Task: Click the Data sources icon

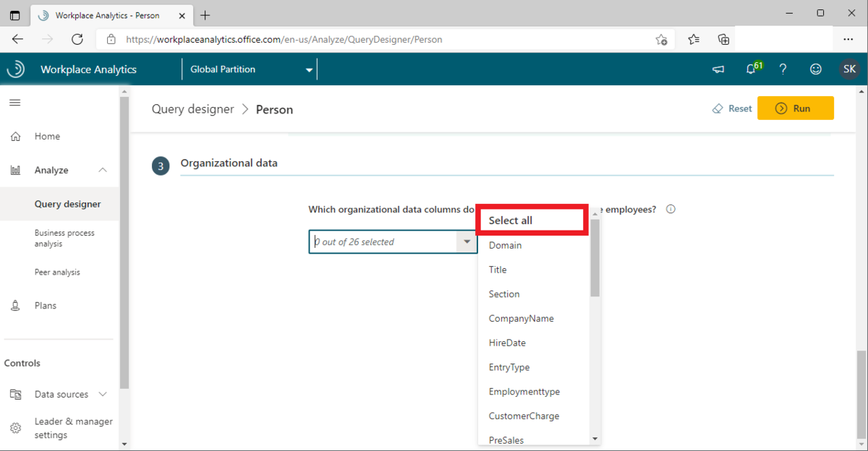Action: pos(15,395)
